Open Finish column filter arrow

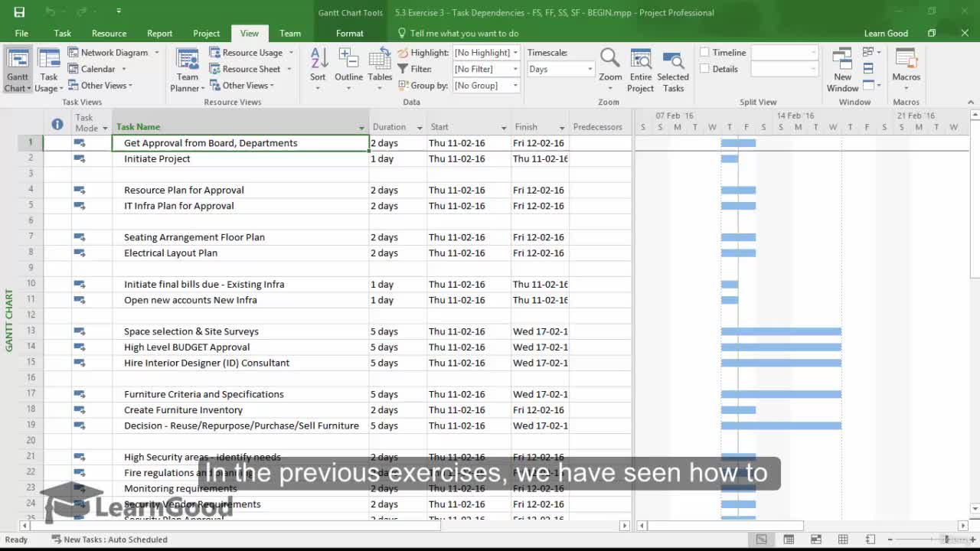[562, 127]
